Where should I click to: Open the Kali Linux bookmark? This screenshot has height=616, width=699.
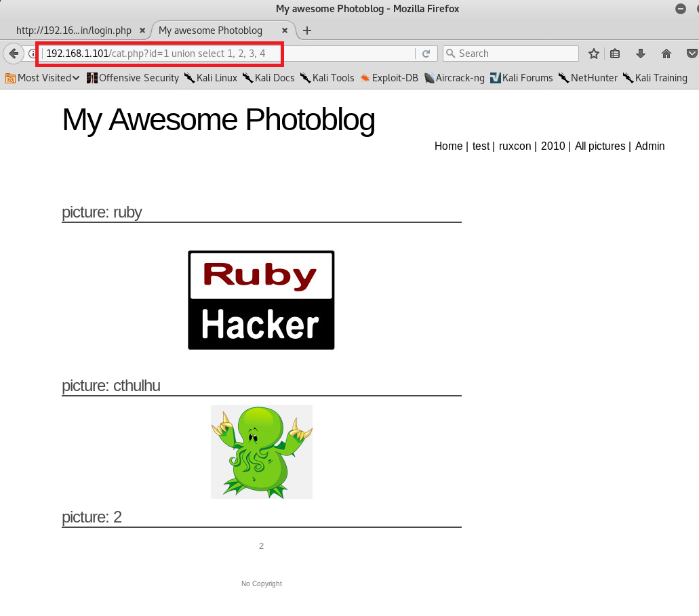point(211,78)
